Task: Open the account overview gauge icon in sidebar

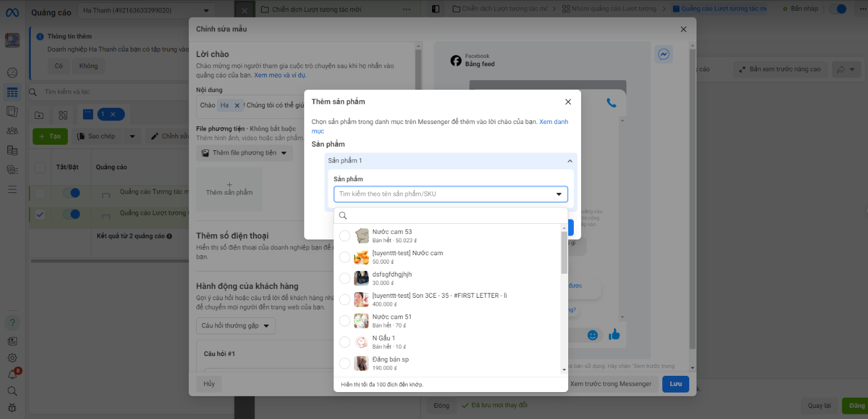Action: [12, 72]
